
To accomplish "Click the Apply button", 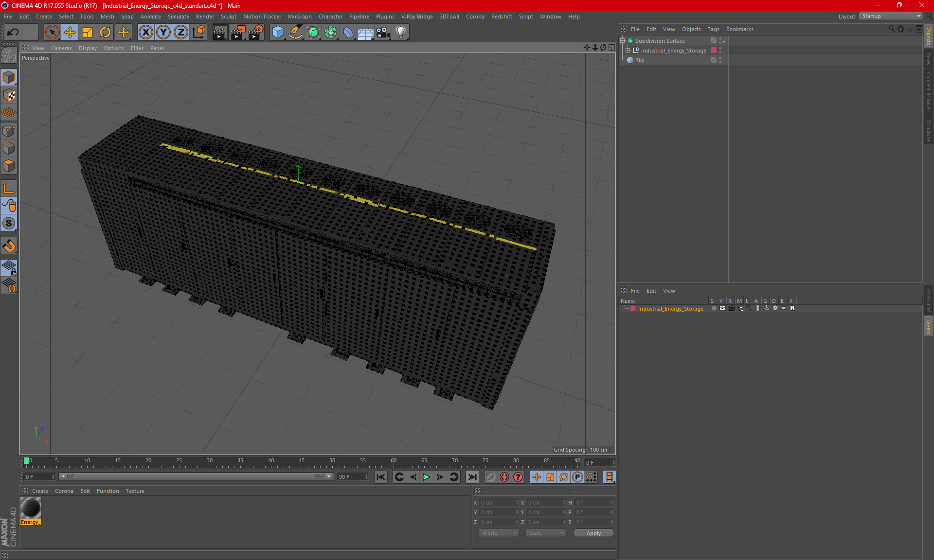I will (x=593, y=533).
